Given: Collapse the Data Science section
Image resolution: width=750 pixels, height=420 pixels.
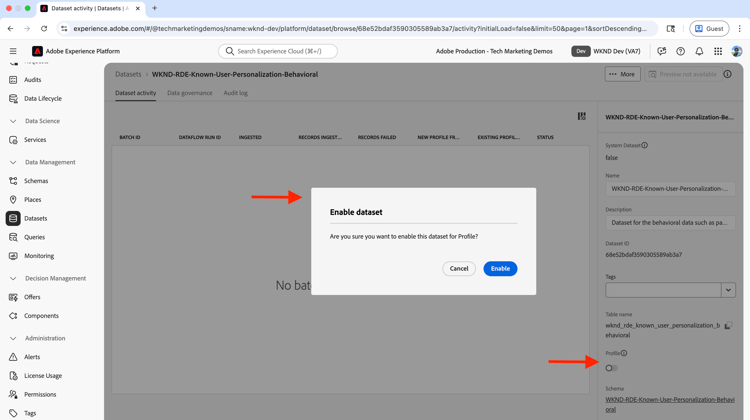Looking at the screenshot, I should tap(13, 121).
